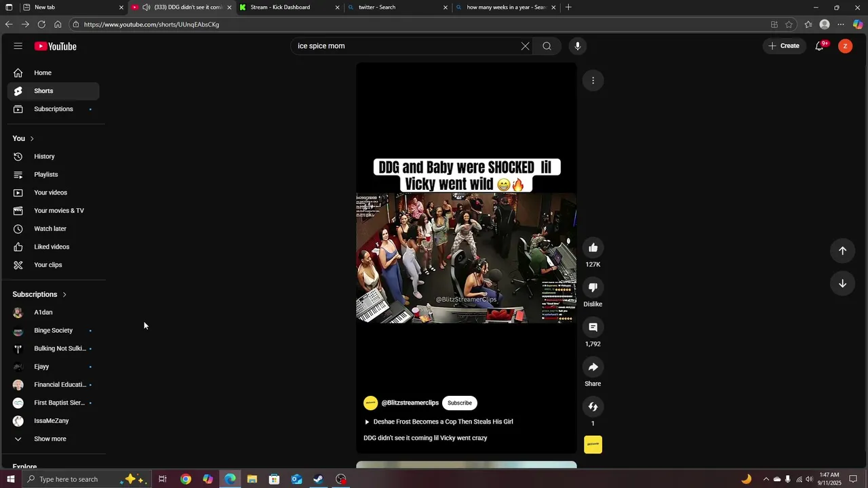Open Your clips
This screenshot has height=488, width=868.
53,265
